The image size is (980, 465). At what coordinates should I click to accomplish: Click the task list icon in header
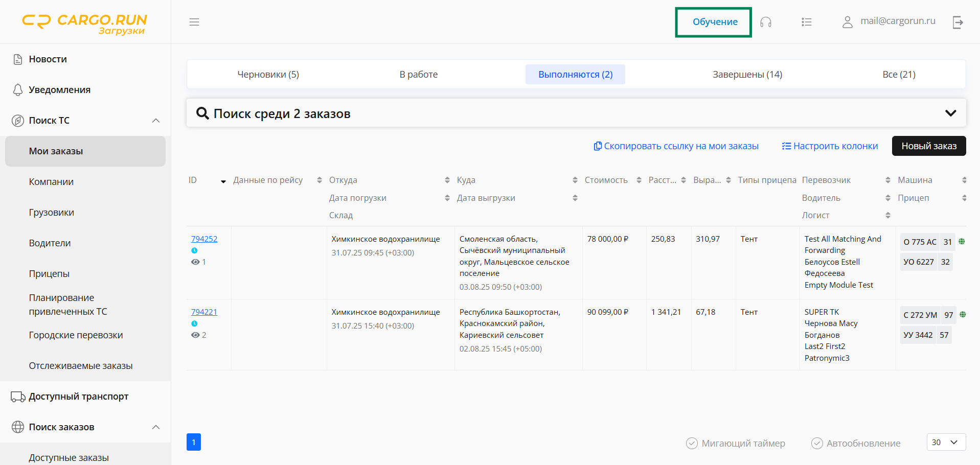[x=806, y=22]
